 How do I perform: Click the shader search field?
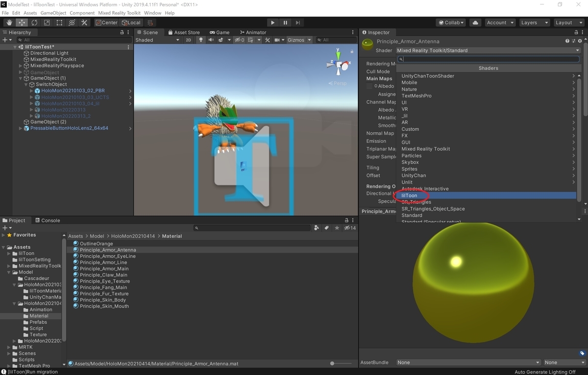pyautogui.click(x=488, y=59)
